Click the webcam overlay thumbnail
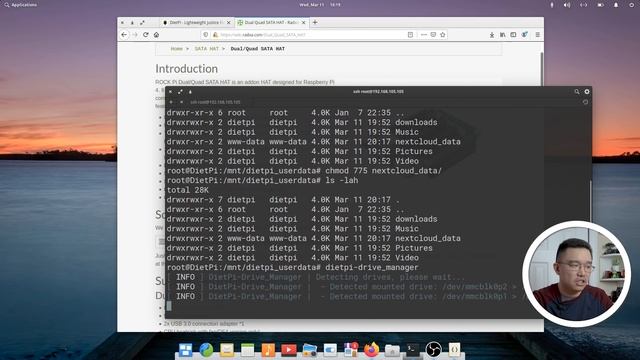Image resolution: width=640 pixels, height=360 pixels. [x=576, y=274]
